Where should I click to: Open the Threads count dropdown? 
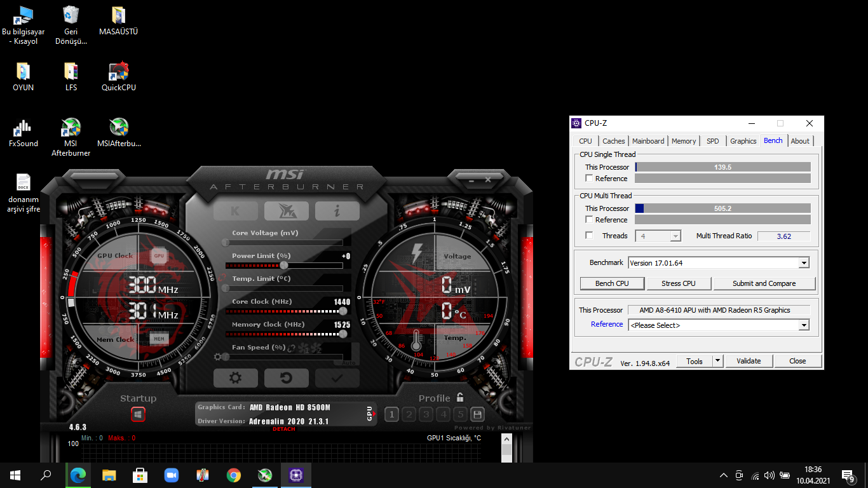(x=658, y=236)
